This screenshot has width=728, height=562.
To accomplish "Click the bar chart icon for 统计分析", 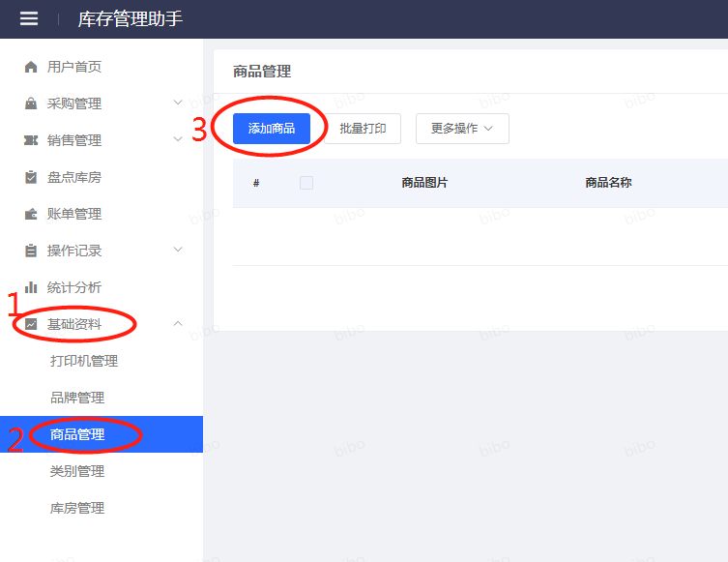I will click(31, 287).
